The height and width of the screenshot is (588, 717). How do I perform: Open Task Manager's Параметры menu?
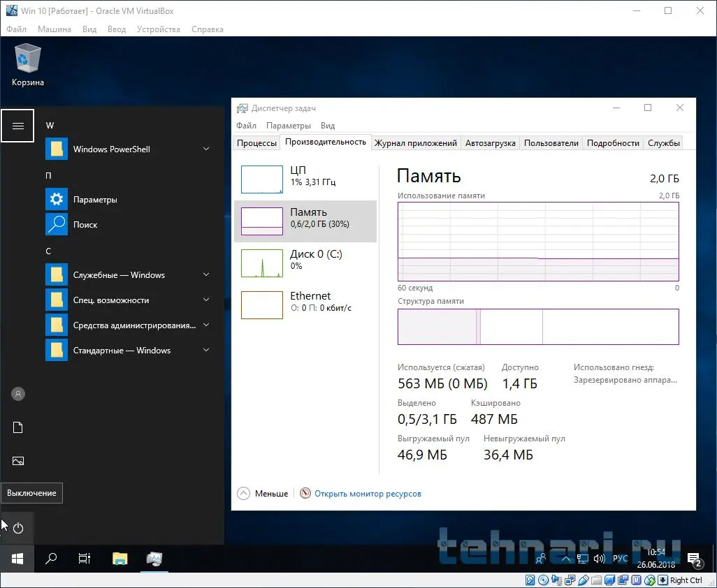click(x=288, y=126)
